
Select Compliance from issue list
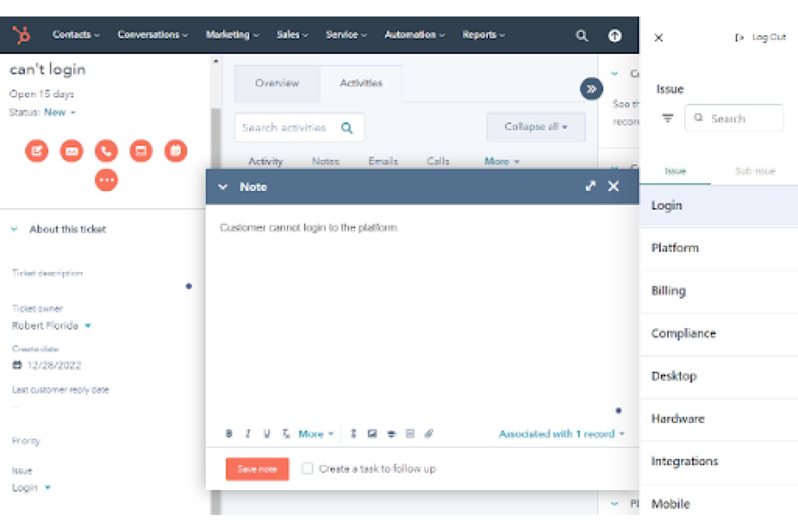[719, 334]
